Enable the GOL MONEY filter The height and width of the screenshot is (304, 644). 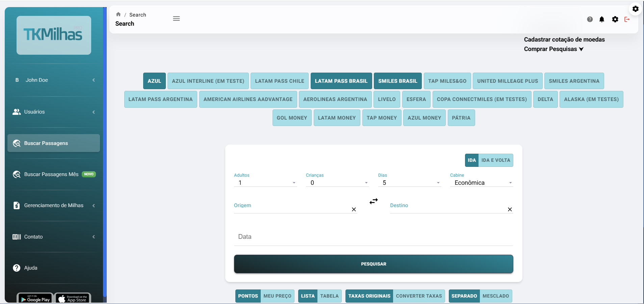(x=292, y=118)
